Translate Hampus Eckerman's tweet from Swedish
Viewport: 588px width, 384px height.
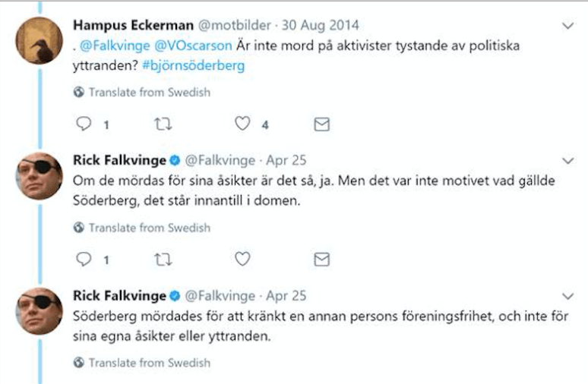[x=143, y=93]
